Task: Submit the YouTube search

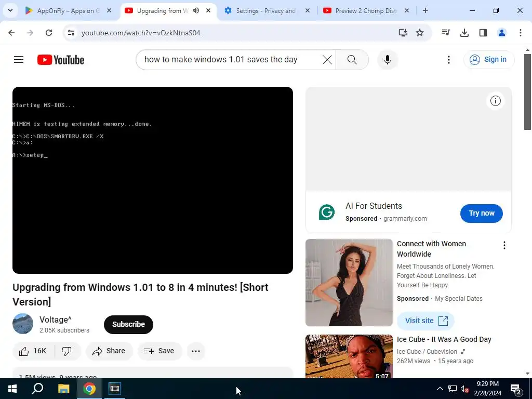Action: click(x=352, y=60)
